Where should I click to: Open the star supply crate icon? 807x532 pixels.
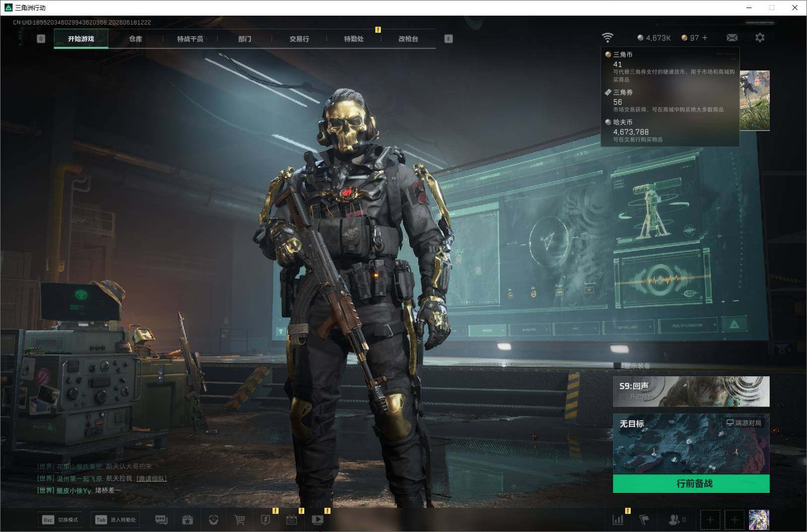(187, 519)
